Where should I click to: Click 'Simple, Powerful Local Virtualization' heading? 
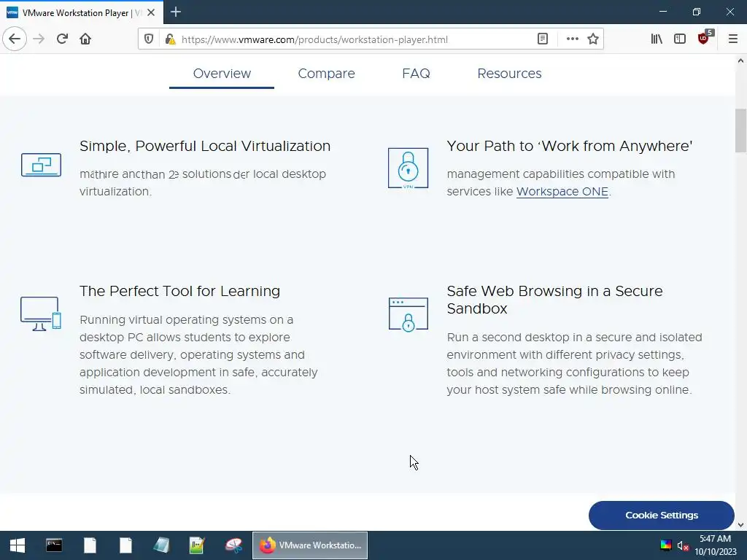pyautogui.click(x=205, y=146)
